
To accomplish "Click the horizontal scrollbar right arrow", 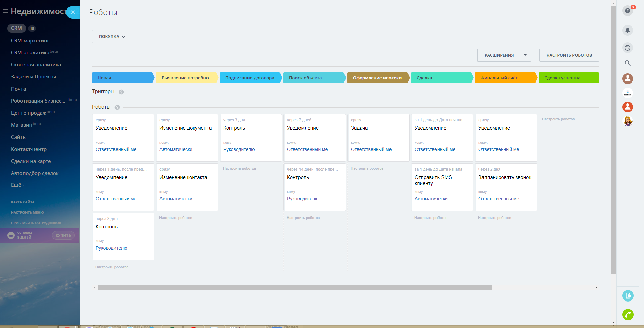I will click(x=596, y=288).
